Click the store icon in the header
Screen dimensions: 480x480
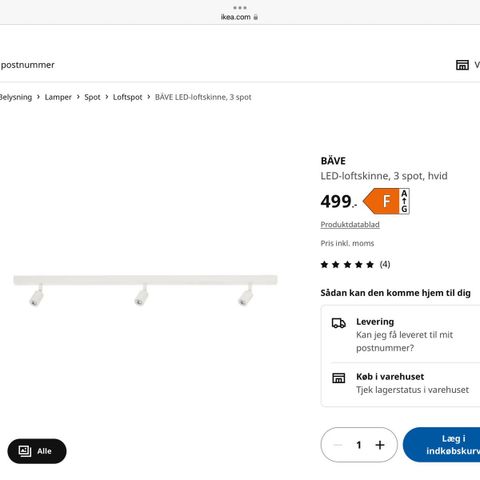point(462,65)
